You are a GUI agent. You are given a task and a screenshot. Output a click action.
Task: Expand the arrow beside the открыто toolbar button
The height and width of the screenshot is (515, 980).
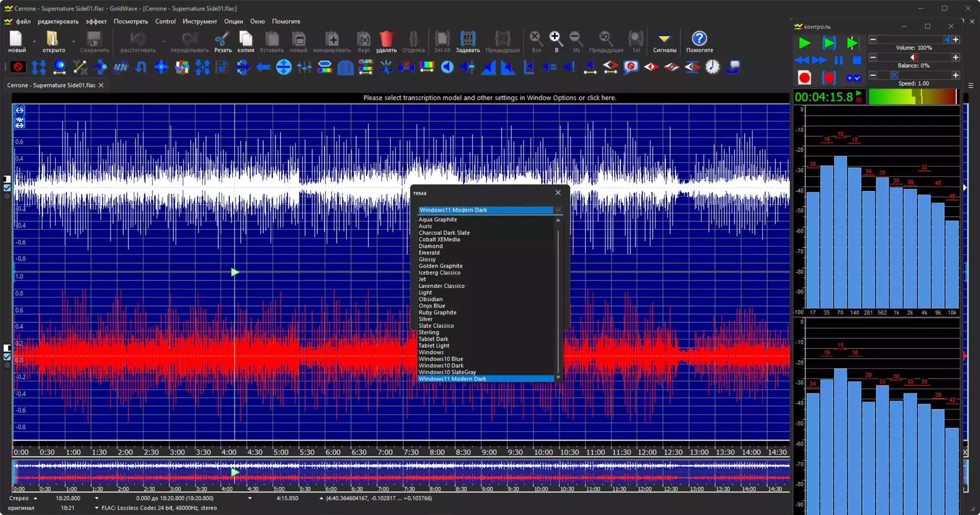pos(73,41)
